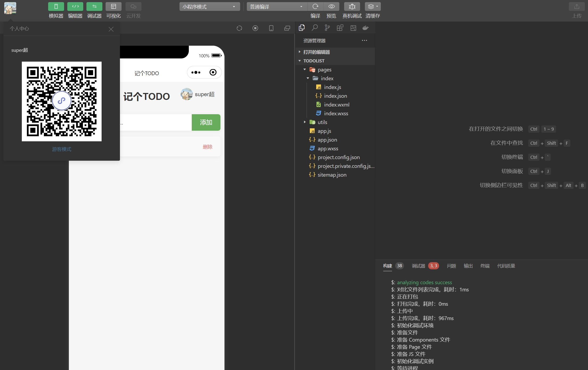Open the Source Control branch icon
The height and width of the screenshot is (370, 588).
pyautogui.click(x=327, y=28)
